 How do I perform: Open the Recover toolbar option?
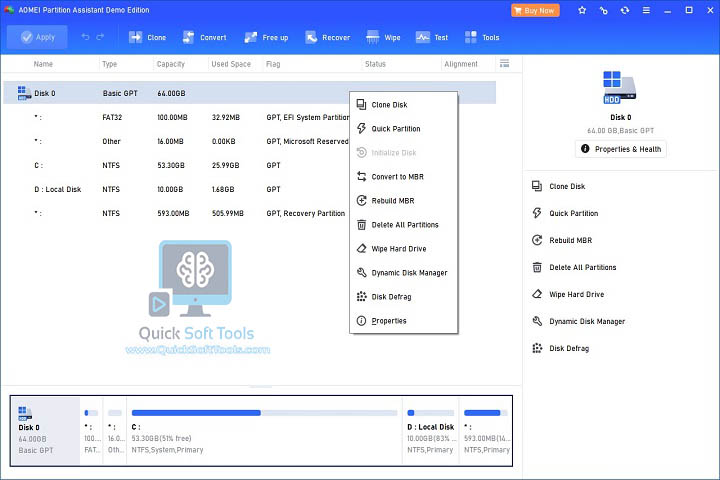point(327,37)
